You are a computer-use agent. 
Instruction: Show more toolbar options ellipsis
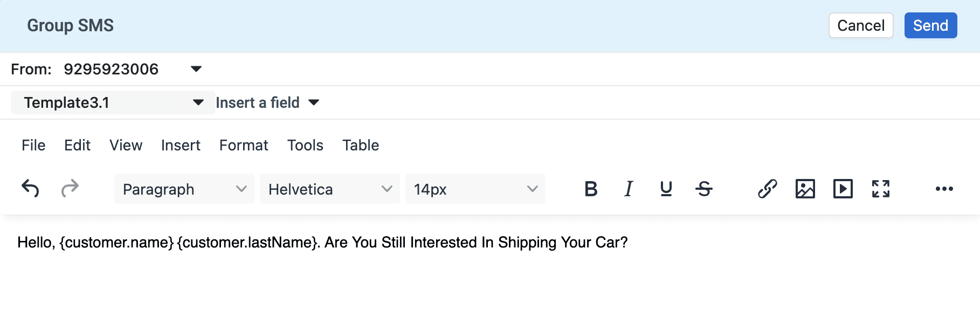point(944,189)
